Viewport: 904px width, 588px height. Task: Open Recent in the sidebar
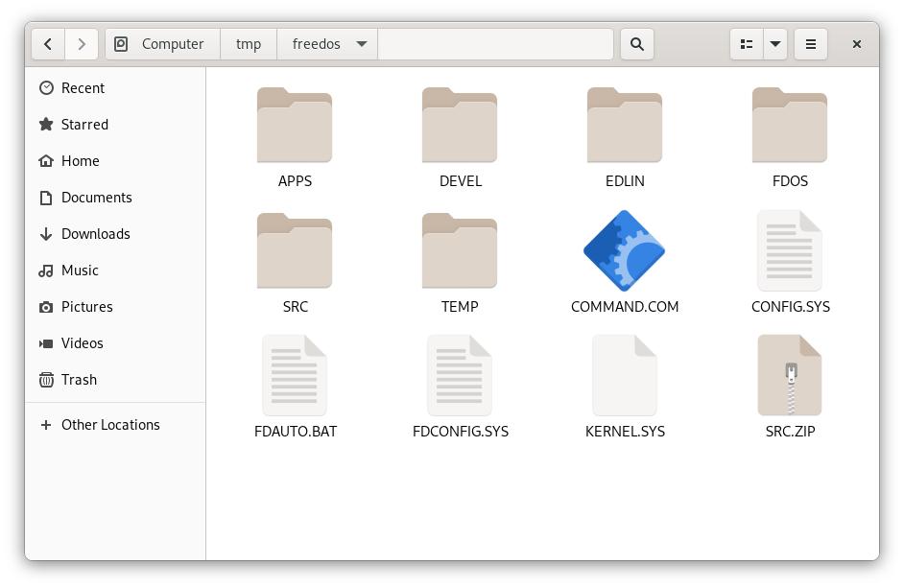[115, 87]
